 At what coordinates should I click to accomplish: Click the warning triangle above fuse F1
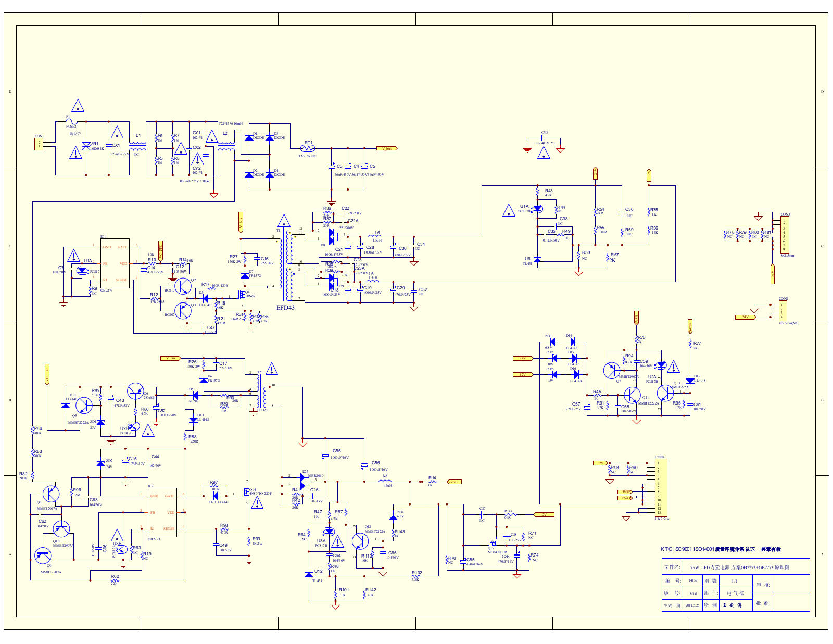(x=77, y=106)
